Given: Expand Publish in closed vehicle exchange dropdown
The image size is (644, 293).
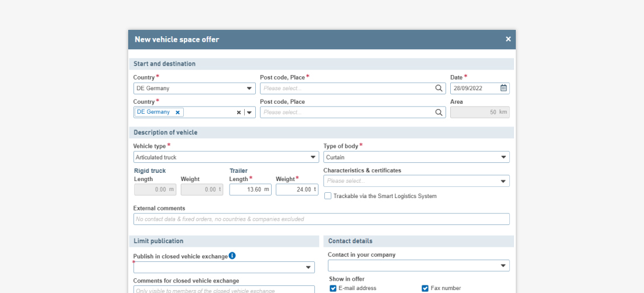Looking at the screenshot, I should (309, 268).
